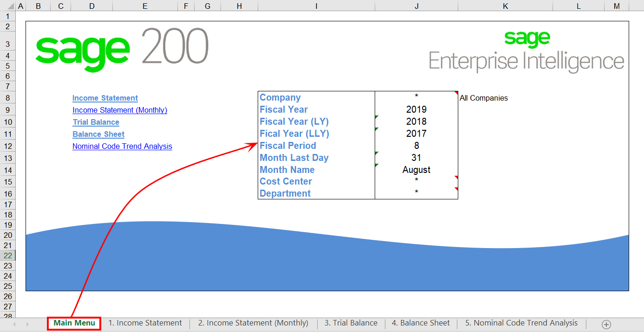Follow the Trial Balance hyperlink
Viewport: 644px width, 332px height.
coord(96,122)
